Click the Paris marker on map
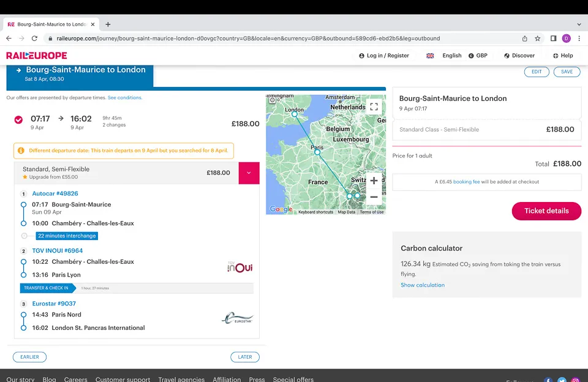 click(317, 152)
